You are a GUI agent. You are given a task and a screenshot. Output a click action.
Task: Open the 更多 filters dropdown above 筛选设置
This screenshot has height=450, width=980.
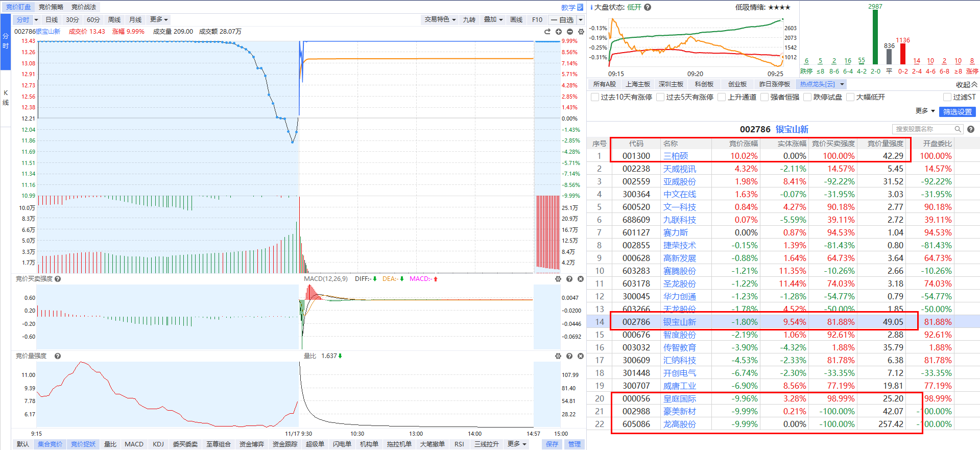(x=925, y=111)
